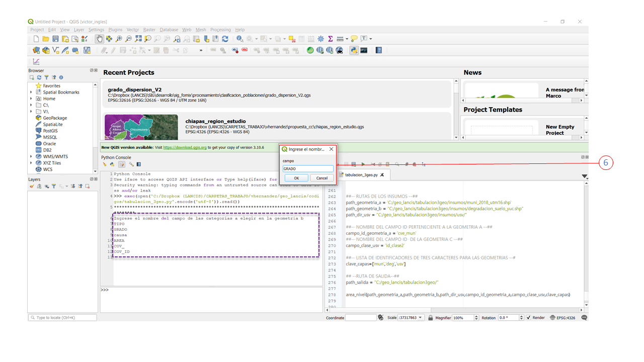Refresh the map canvas with the blue arrows
644x362 pixels.
(225, 39)
